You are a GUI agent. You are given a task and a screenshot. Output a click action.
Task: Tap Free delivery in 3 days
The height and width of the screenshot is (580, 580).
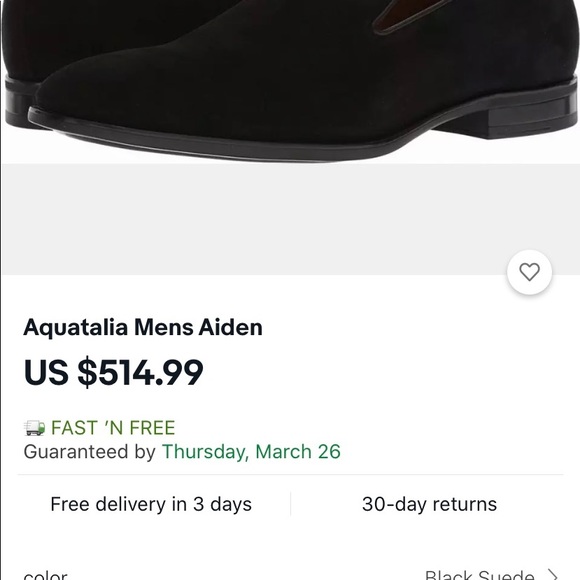(151, 504)
